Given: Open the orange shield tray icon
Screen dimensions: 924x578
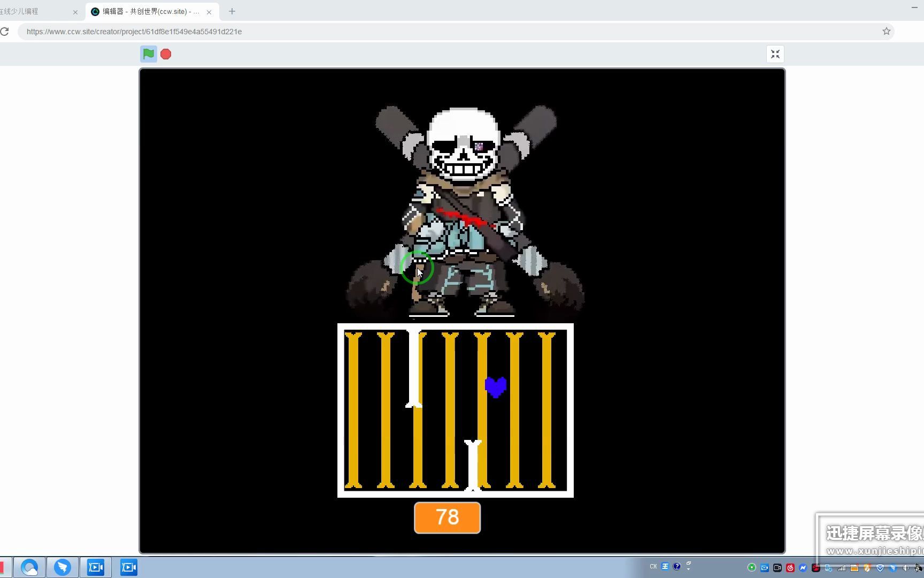Looking at the screenshot, I should coord(867,568).
